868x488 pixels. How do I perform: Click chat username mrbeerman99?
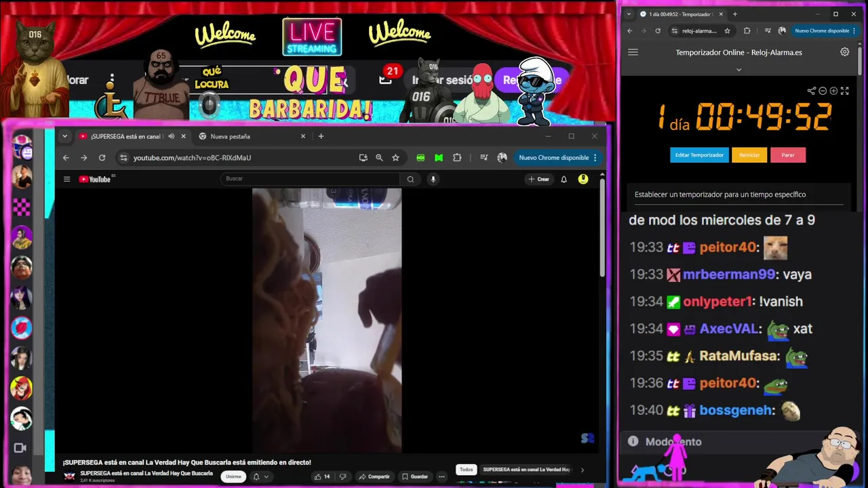728,274
